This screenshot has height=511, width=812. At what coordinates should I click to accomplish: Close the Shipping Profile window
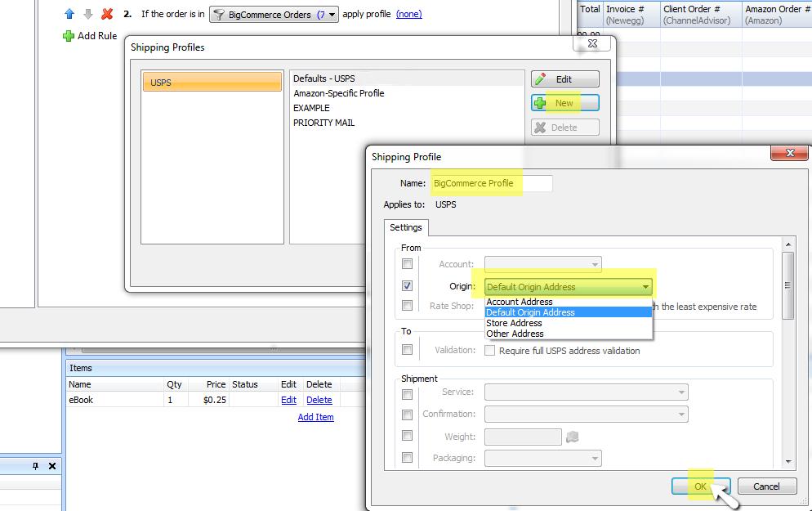790,152
